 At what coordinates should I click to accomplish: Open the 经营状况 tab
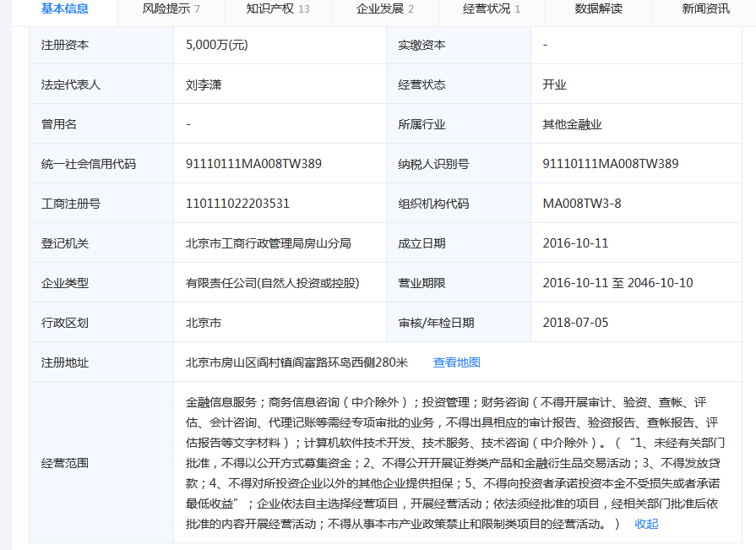[x=492, y=8]
